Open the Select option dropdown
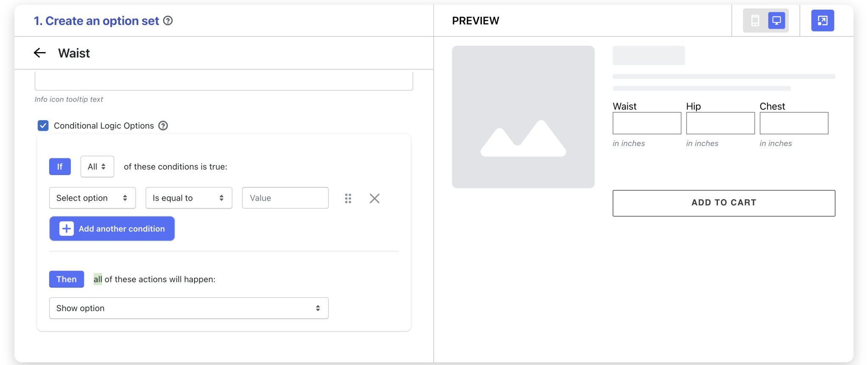 [x=92, y=198]
